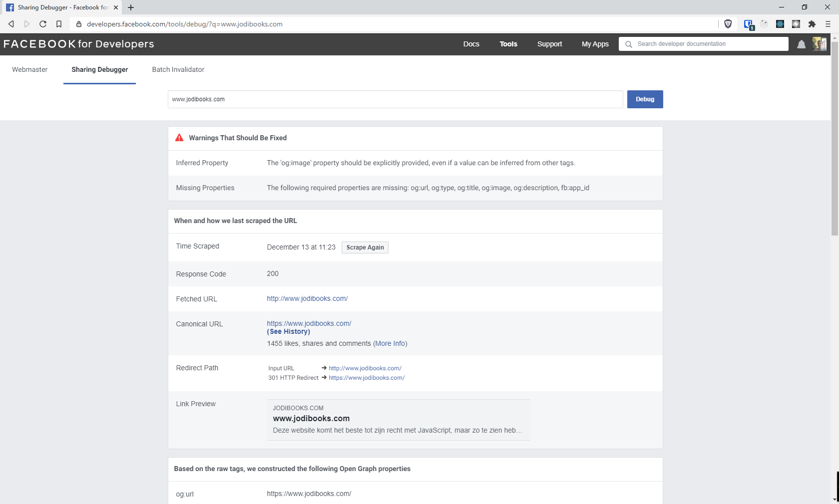
Task: Open the Fetched URL link
Action: pos(307,298)
